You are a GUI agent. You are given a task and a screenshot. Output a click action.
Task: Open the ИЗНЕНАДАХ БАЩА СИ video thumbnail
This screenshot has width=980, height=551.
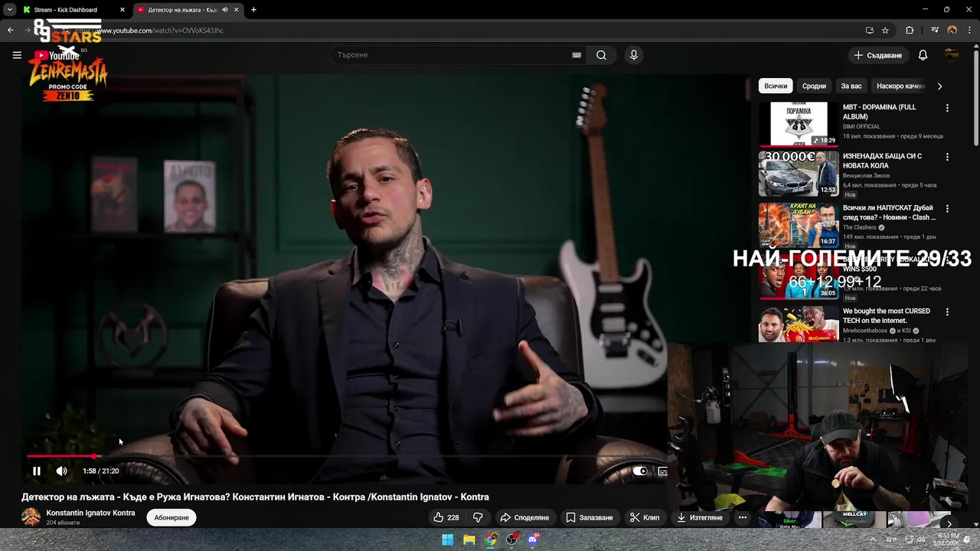pos(799,174)
